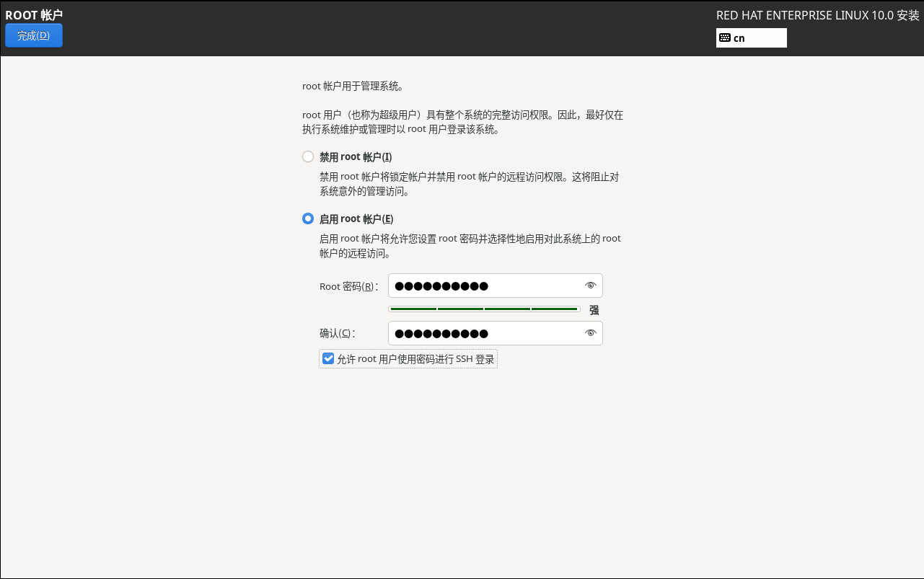The height and width of the screenshot is (579, 924).
Task: Focus the 确认 confirm password field
Action: coord(495,333)
